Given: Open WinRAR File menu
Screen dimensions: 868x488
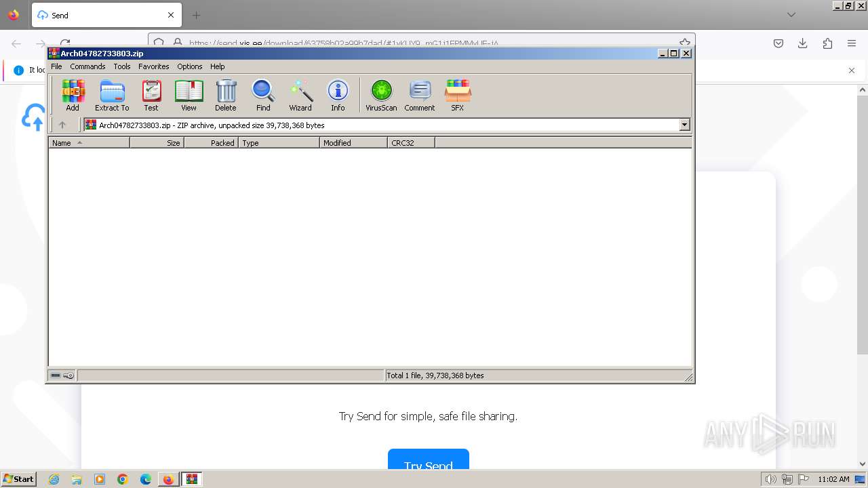Looking at the screenshot, I should (56, 66).
